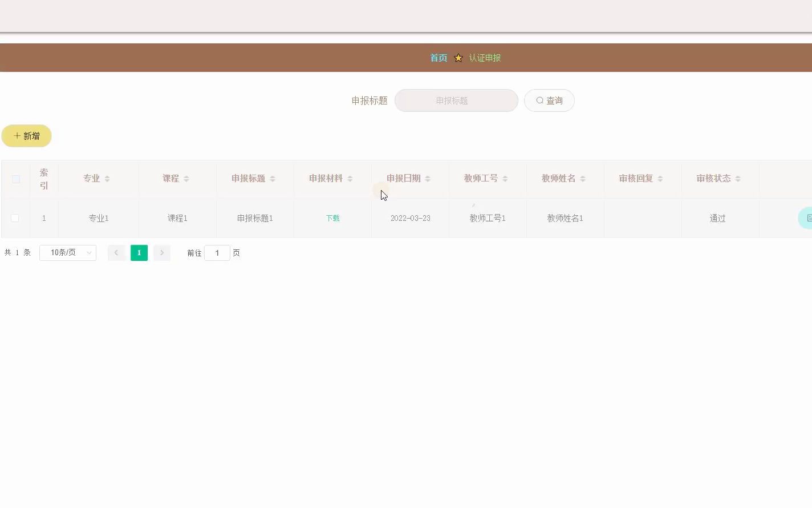Viewport: 812px width, 508px height.
Task: Click the star icon in breadcrumb
Action: [458, 58]
